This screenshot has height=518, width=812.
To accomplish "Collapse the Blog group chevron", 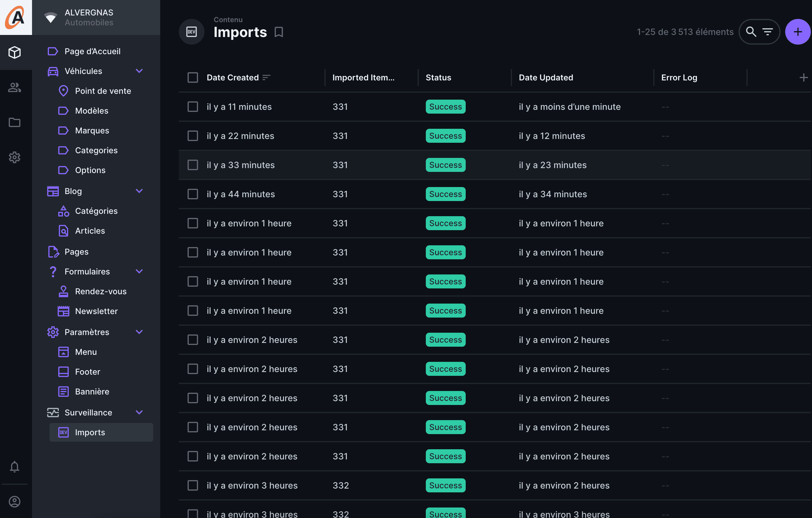I will [139, 191].
